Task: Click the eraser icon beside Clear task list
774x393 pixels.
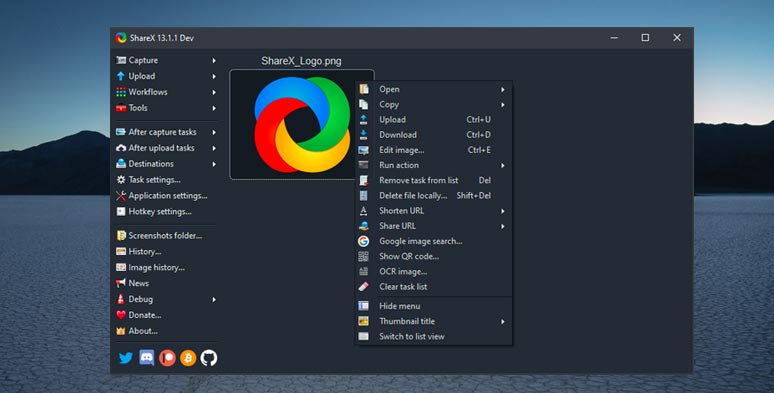Action: [x=363, y=286]
